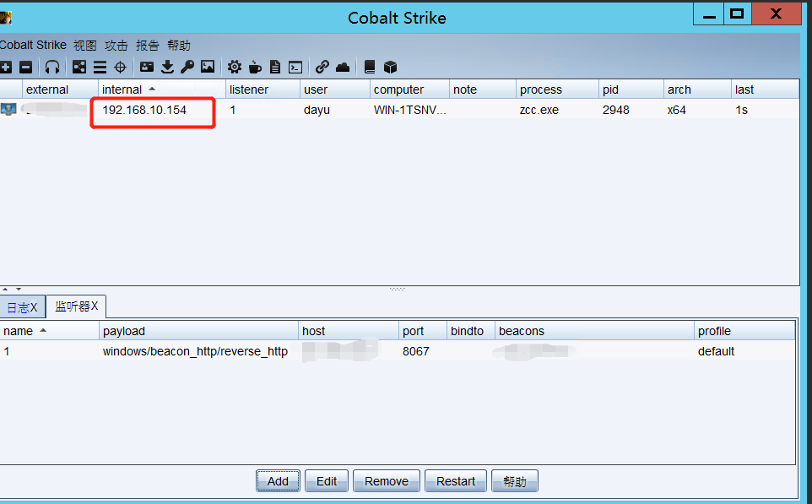The width and height of the screenshot is (812, 504).
Task: Sort listeners by payload column header
Action: pos(198,330)
